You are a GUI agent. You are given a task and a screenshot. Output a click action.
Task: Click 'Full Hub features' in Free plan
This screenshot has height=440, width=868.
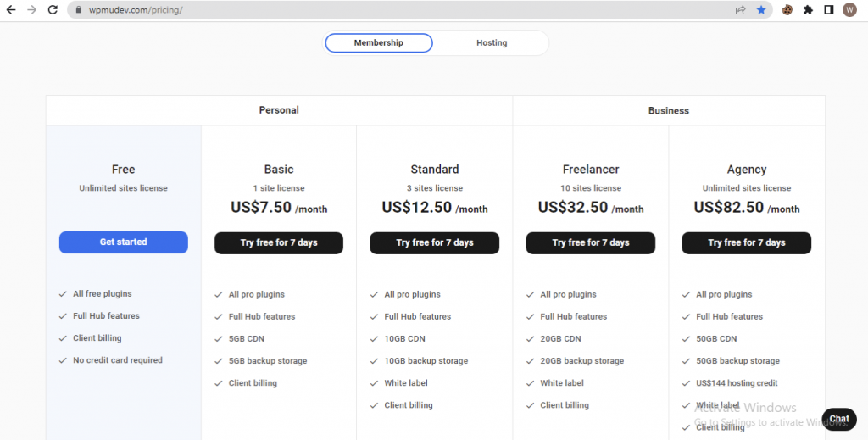106,316
